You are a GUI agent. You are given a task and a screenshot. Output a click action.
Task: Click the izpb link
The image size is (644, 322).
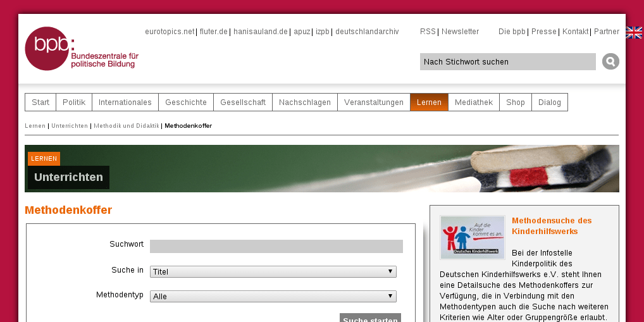pyautogui.click(x=323, y=32)
